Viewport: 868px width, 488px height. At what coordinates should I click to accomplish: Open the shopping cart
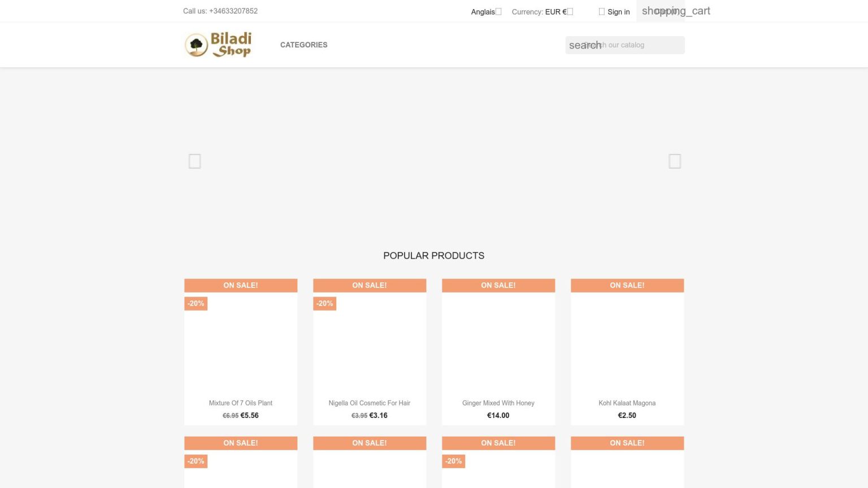[675, 11]
